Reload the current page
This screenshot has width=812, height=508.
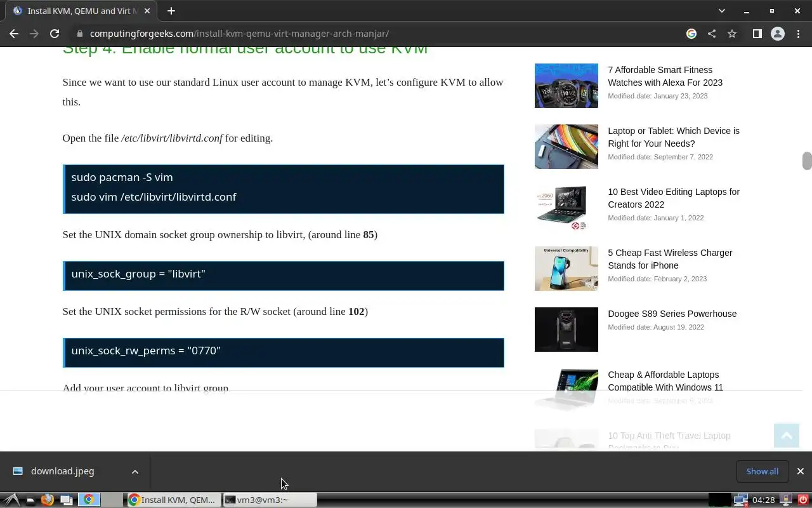click(x=55, y=34)
